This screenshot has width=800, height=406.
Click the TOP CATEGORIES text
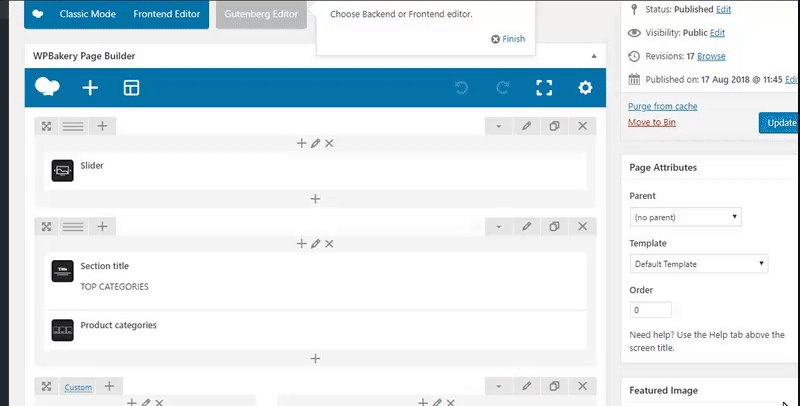pyautogui.click(x=114, y=287)
